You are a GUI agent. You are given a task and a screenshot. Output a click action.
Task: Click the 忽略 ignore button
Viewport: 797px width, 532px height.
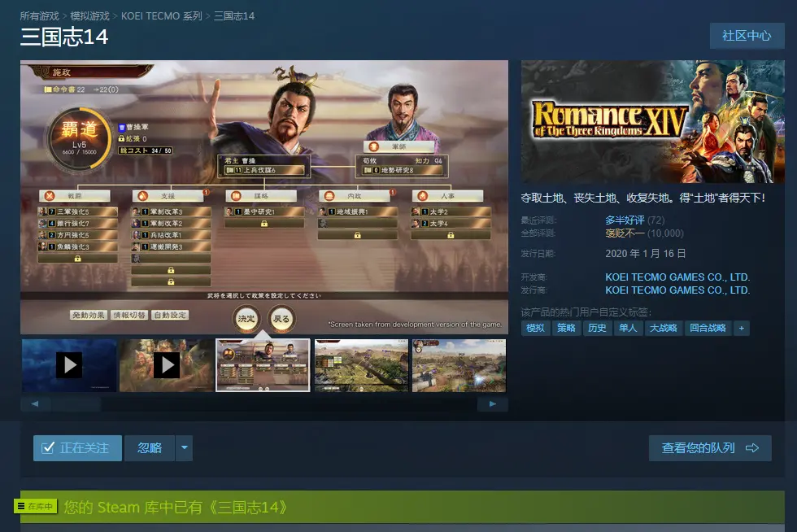(150, 447)
